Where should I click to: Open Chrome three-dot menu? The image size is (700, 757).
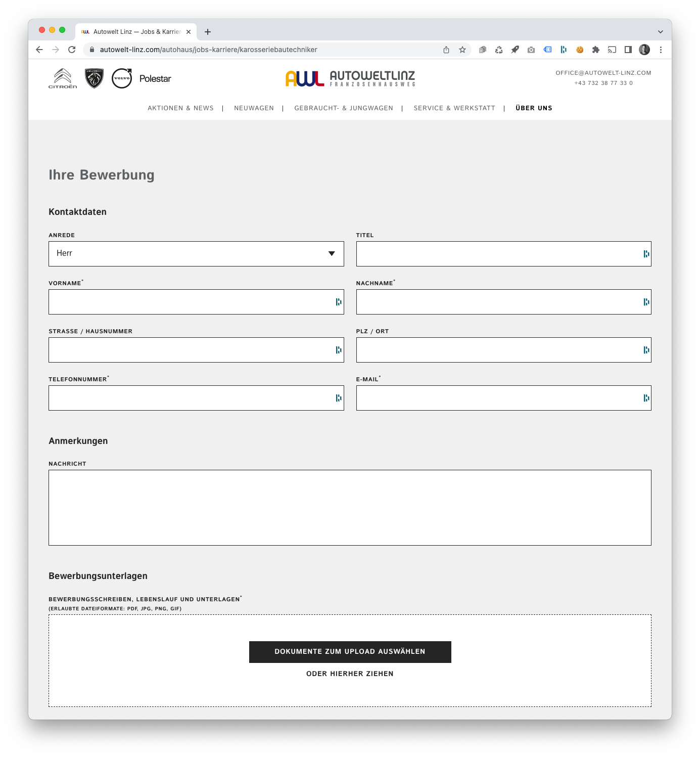(x=661, y=50)
